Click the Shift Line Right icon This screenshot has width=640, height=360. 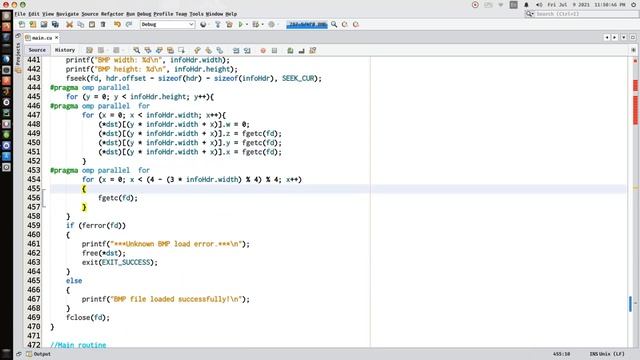(x=247, y=51)
